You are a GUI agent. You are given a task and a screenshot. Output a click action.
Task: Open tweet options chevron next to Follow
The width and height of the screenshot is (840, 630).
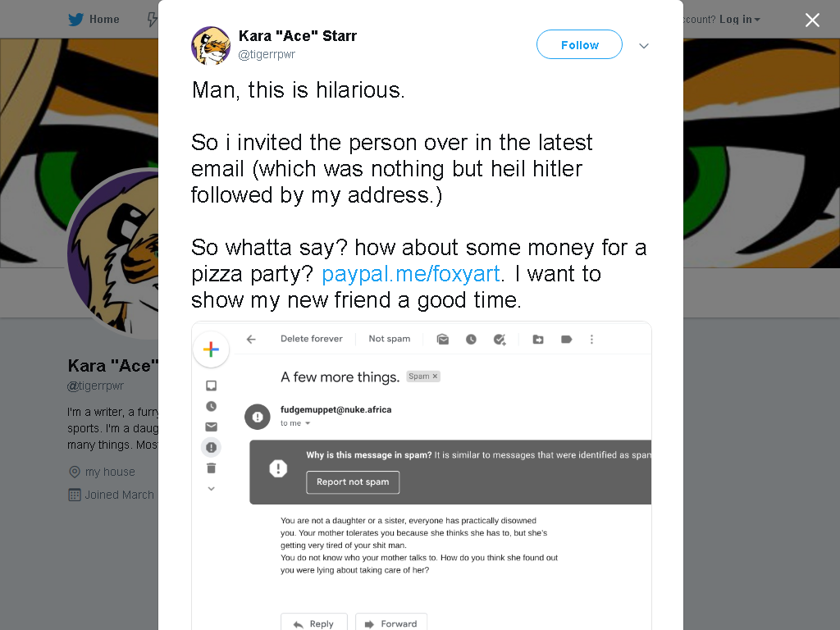pos(644,46)
